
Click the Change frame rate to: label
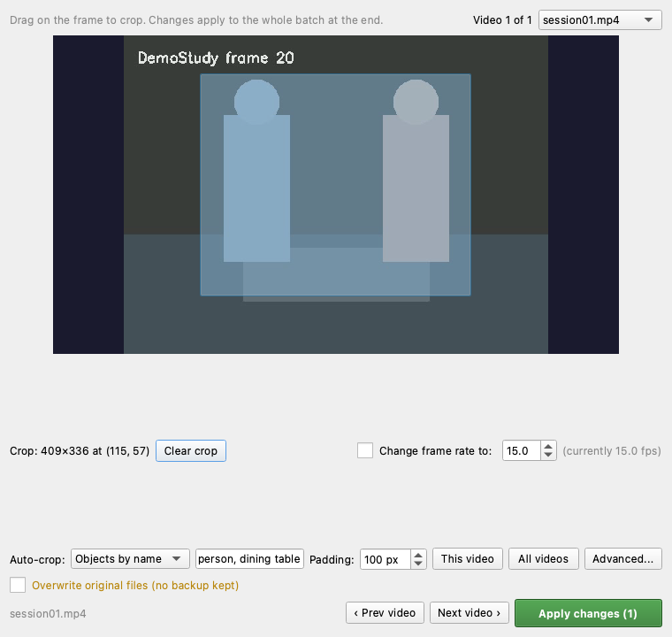(x=435, y=451)
